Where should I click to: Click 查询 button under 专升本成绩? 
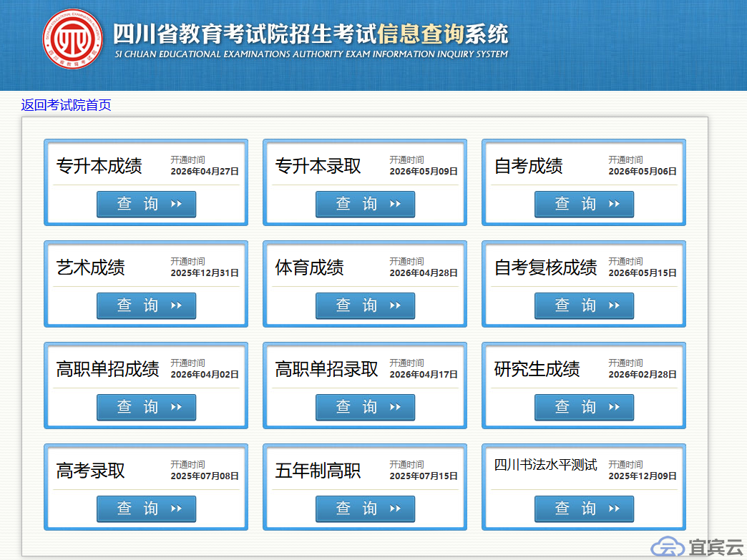(x=146, y=205)
